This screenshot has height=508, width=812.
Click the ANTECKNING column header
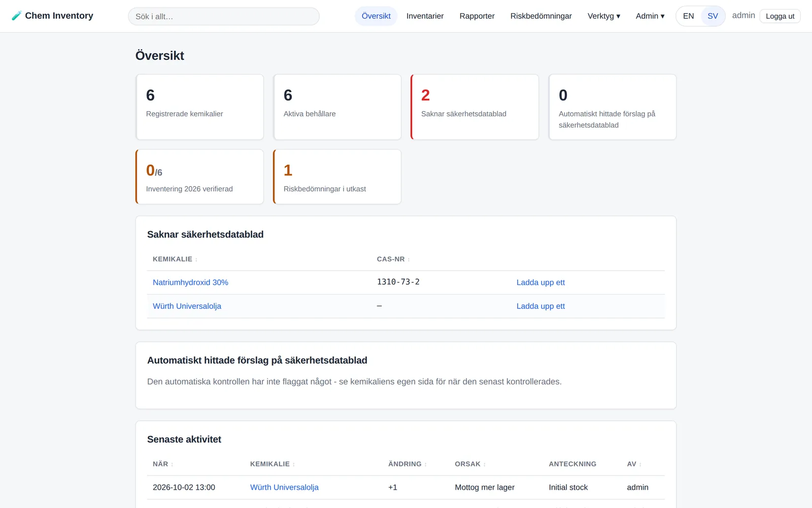tap(572, 464)
